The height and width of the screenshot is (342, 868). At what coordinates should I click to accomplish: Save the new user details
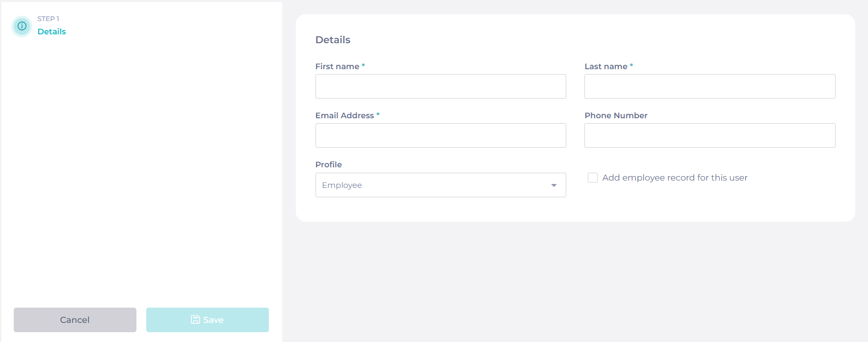(x=208, y=320)
